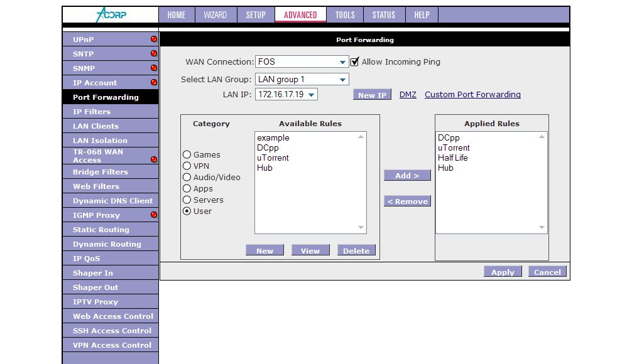Open the LAN IP address dropdown
This screenshot has width=632, height=364.
click(286, 94)
